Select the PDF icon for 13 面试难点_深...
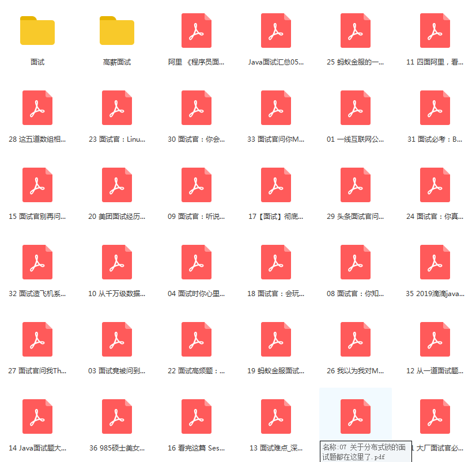This screenshot has width=476, height=462. coord(276,416)
